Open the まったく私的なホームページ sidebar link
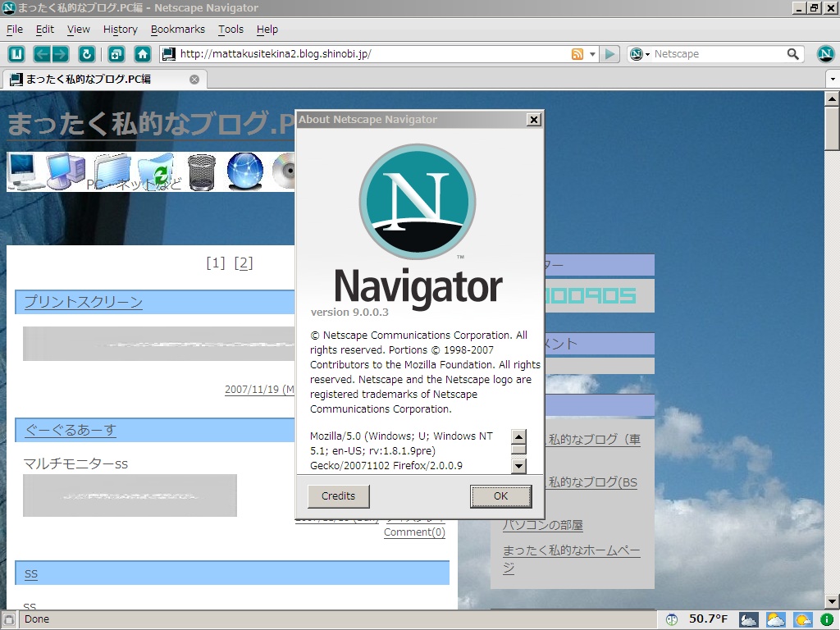840x630 pixels. click(x=571, y=559)
